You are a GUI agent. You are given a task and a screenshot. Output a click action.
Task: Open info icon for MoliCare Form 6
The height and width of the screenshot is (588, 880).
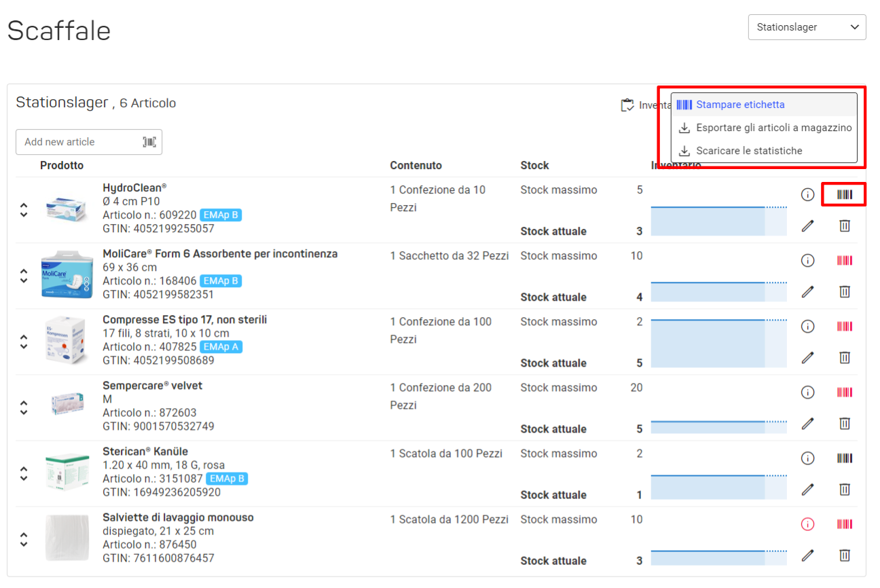(x=807, y=261)
